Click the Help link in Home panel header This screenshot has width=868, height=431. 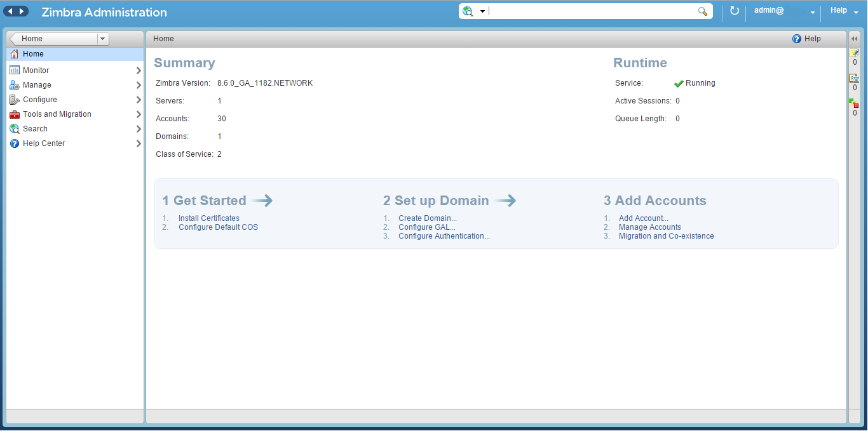click(813, 39)
